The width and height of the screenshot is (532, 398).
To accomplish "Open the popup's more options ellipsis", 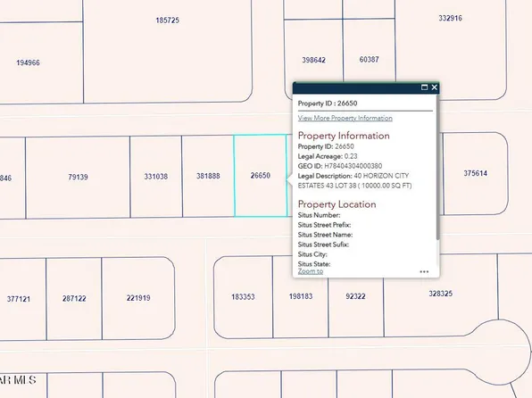I will (424, 271).
